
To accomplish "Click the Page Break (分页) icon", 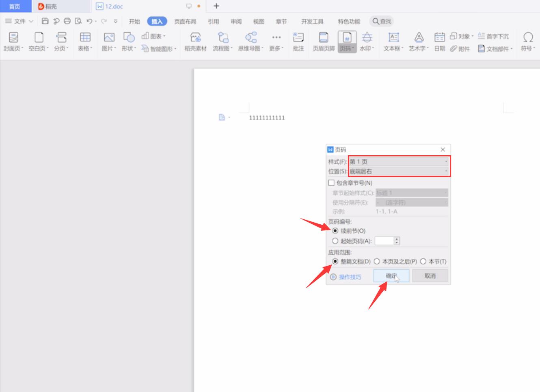I will pos(61,37).
